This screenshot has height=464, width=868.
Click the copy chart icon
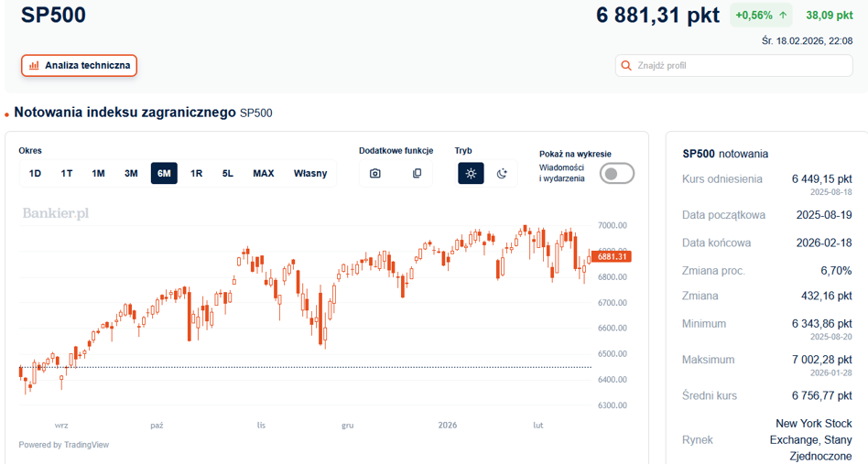pyautogui.click(x=417, y=174)
